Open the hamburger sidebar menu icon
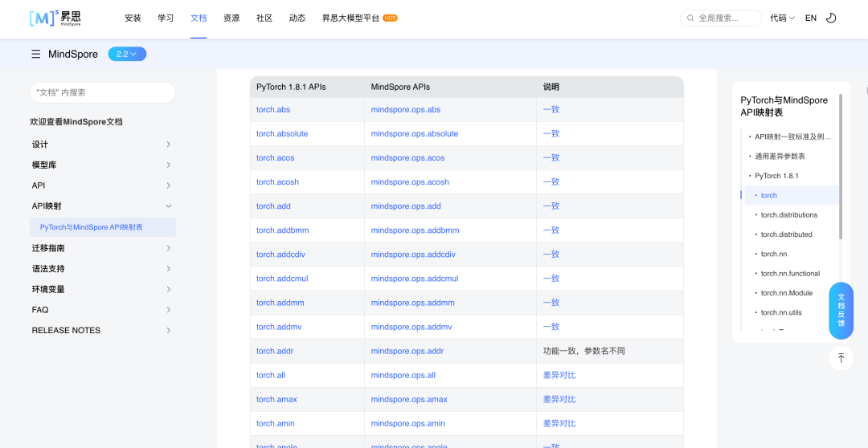The image size is (868, 448). click(35, 54)
